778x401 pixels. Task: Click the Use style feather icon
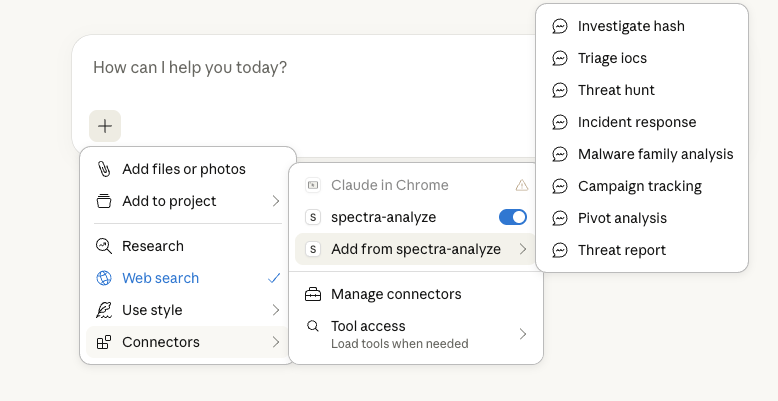[104, 310]
